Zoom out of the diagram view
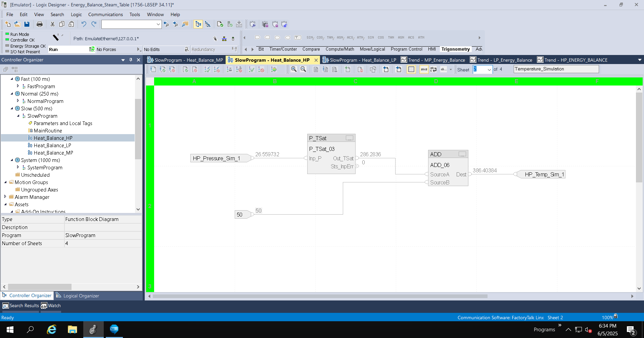 tap(304, 69)
